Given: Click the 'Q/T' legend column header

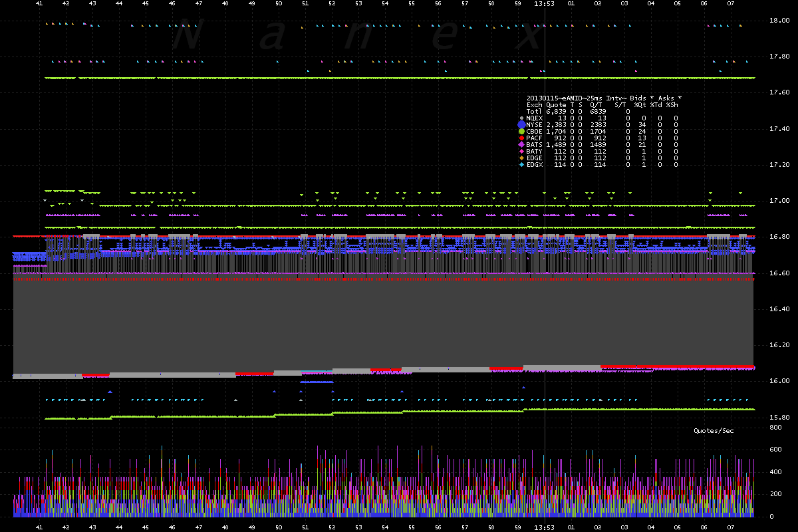Looking at the screenshot, I should pos(596,104).
